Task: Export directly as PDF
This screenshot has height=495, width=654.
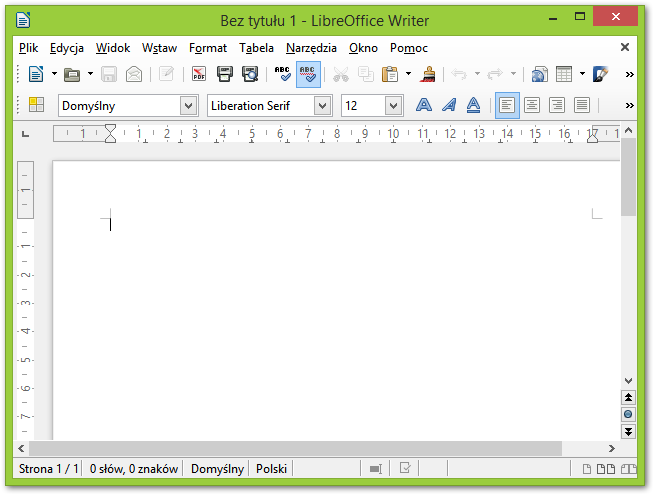Action: coord(199,74)
